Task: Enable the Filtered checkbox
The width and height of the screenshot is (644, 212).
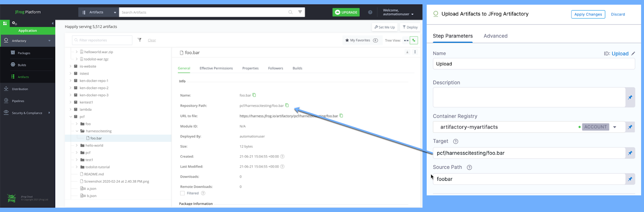Action: pyautogui.click(x=182, y=193)
